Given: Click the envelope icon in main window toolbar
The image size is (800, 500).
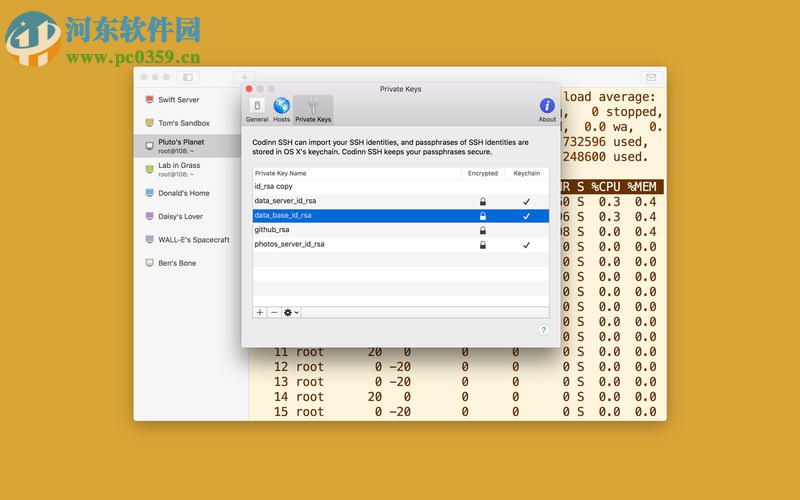Looking at the screenshot, I should [x=651, y=77].
